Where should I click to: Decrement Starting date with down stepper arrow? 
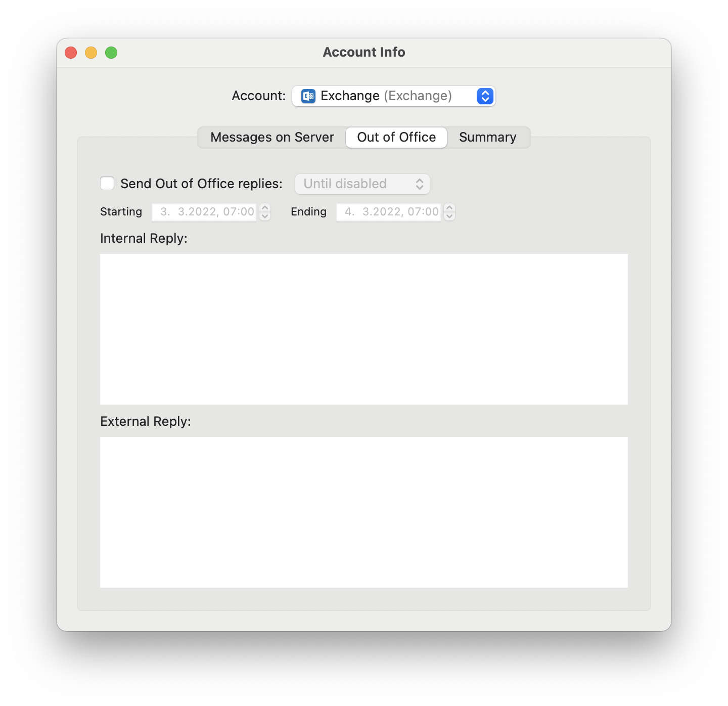click(x=265, y=216)
